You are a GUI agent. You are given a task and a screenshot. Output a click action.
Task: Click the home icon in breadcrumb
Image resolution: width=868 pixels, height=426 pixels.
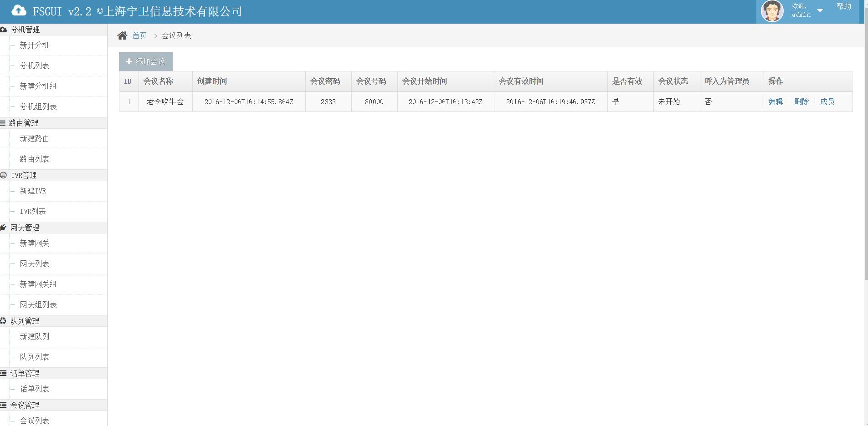[122, 35]
